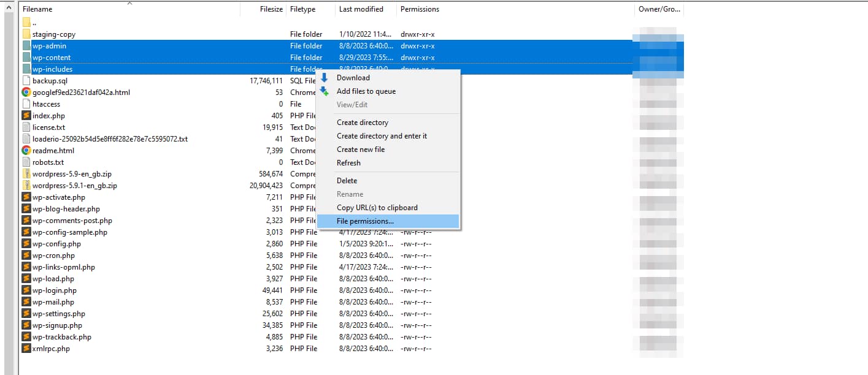Click the Last modified column header
This screenshot has width=868, height=375.
click(x=361, y=9)
